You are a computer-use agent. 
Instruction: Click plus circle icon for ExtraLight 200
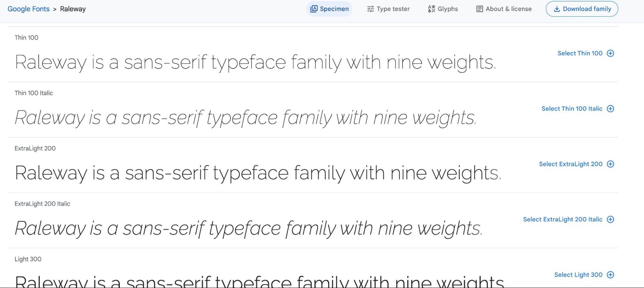610,164
